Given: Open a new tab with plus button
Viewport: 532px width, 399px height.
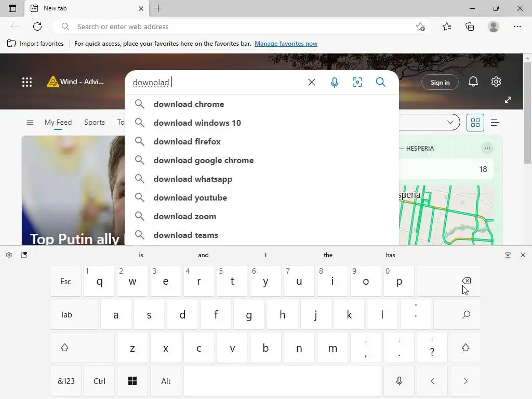Looking at the screenshot, I should tap(158, 8).
